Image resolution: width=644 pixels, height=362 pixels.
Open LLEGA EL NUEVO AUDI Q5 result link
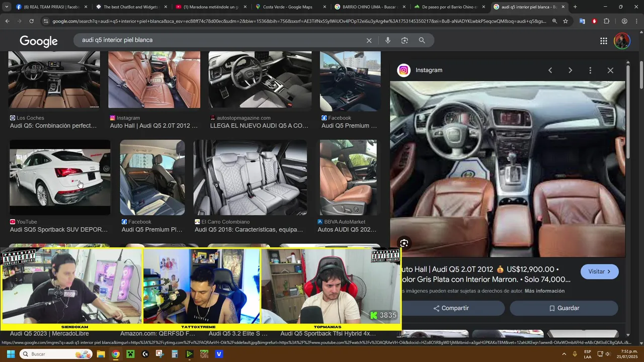259,126
